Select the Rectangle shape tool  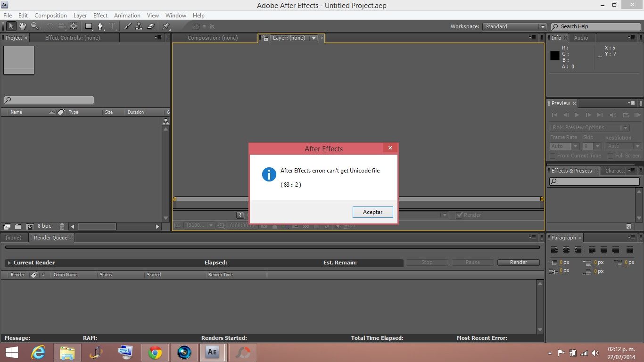tap(88, 26)
